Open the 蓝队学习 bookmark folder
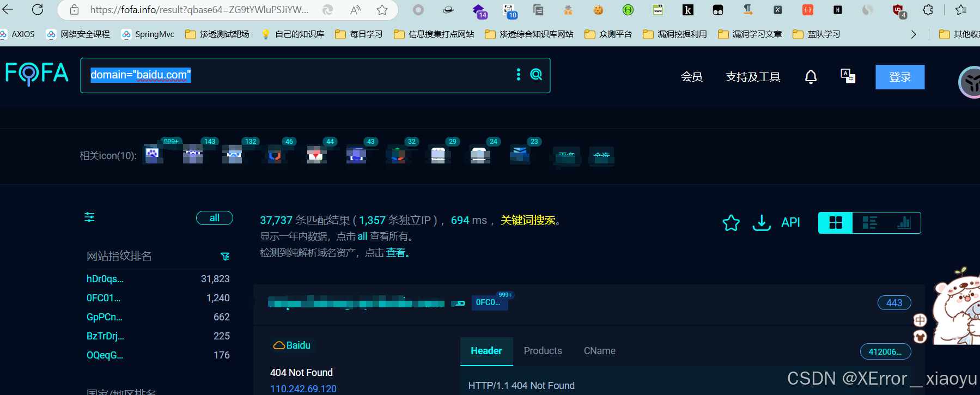Image resolution: width=980 pixels, height=395 pixels. (x=817, y=34)
